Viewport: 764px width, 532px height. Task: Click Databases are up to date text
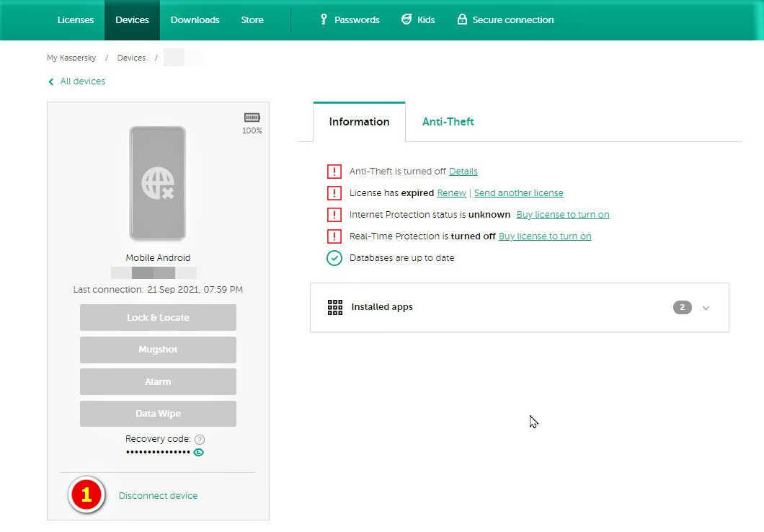[x=401, y=258]
